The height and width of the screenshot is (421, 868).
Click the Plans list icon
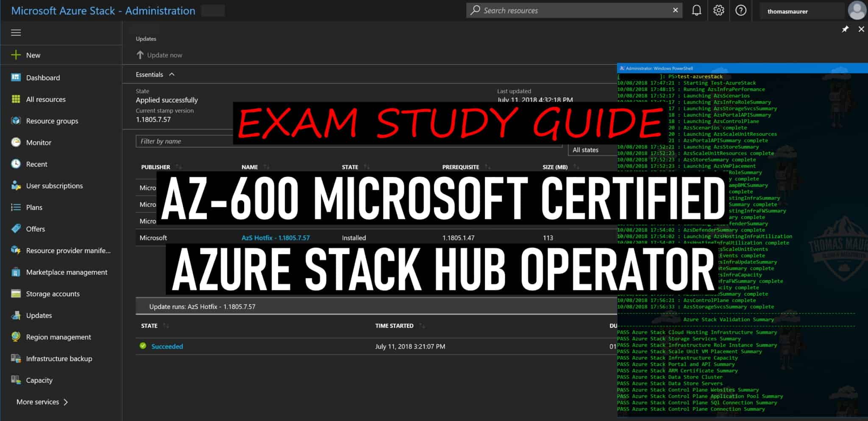pos(16,207)
